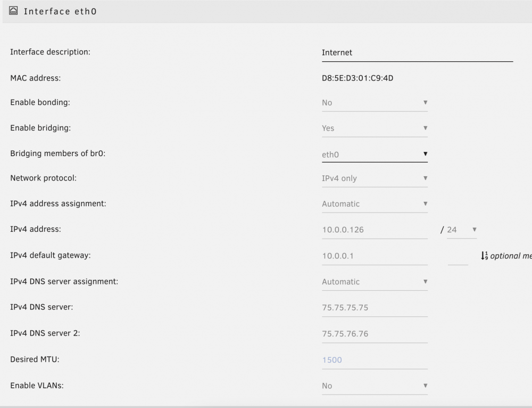Click the IPv4 DNS server 2 field 75.75.76.76
The width and height of the screenshot is (532, 408).
pos(375,334)
